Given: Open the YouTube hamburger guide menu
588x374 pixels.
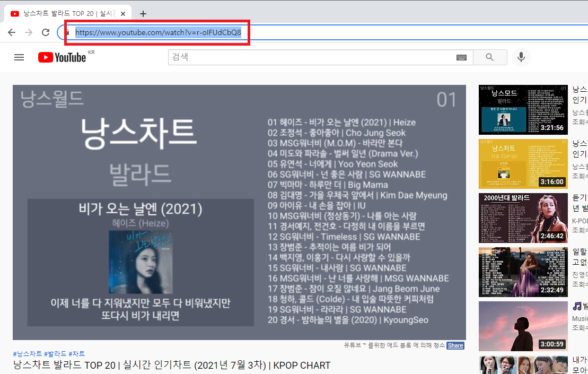Looking at the screenshot, I should pyautogui.click(x=19, y=57).
